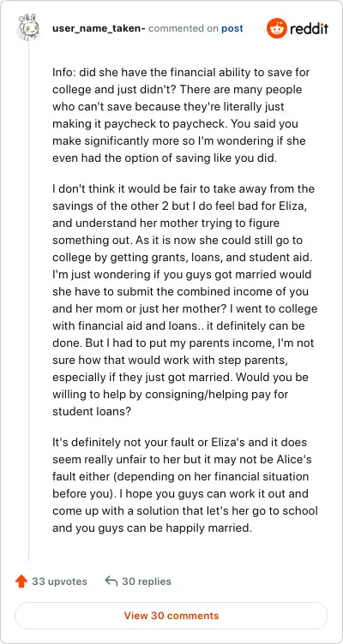Open the Reddit Snoo logo icon
This screenshot has height=644, width=343.
click(x=276, y=28)
